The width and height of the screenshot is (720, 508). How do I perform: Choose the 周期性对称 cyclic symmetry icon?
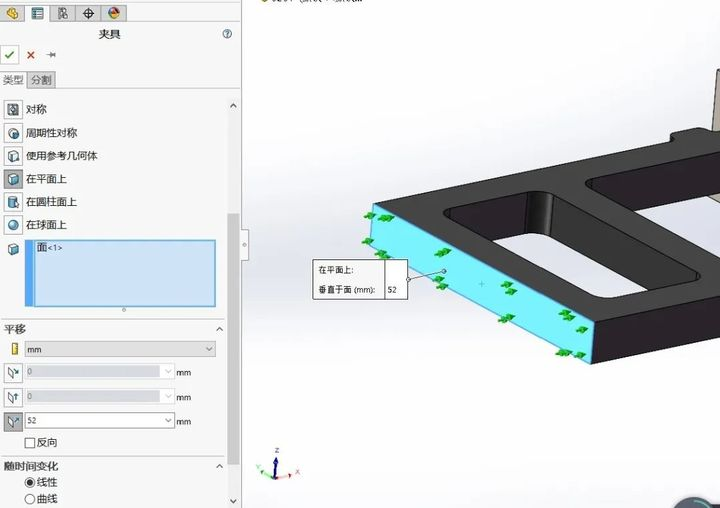pos(14,133)
